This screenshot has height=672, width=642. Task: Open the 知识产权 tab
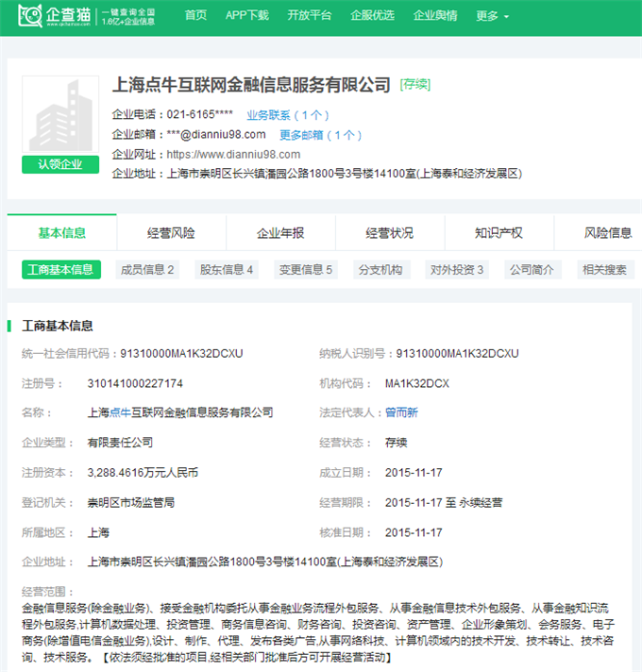[x=498, y=233]
